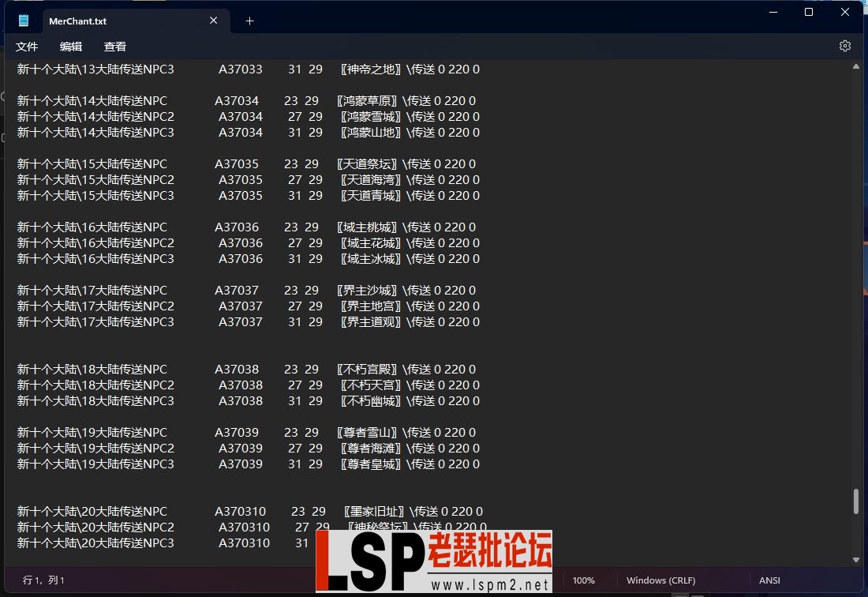Open the 文件 menu
The width and height of the screenshot is (868, 597).
(x=27, y=47)
